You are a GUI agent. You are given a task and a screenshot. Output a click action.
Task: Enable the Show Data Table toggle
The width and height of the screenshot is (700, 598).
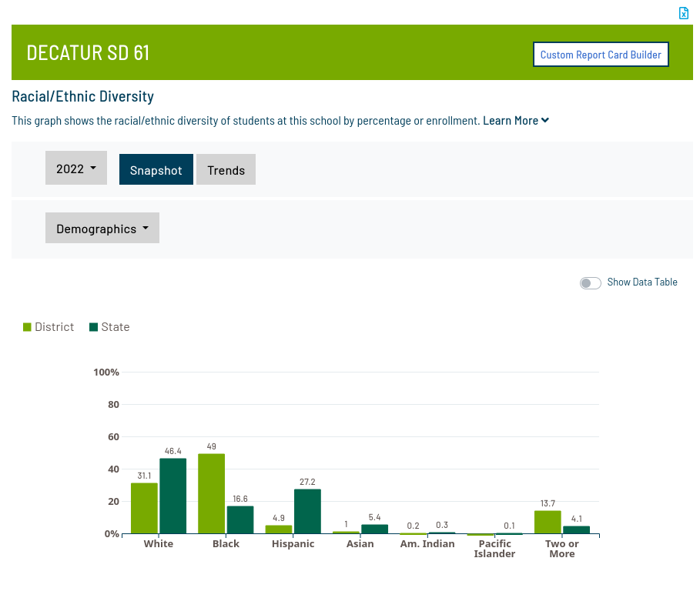click(591, 283)
